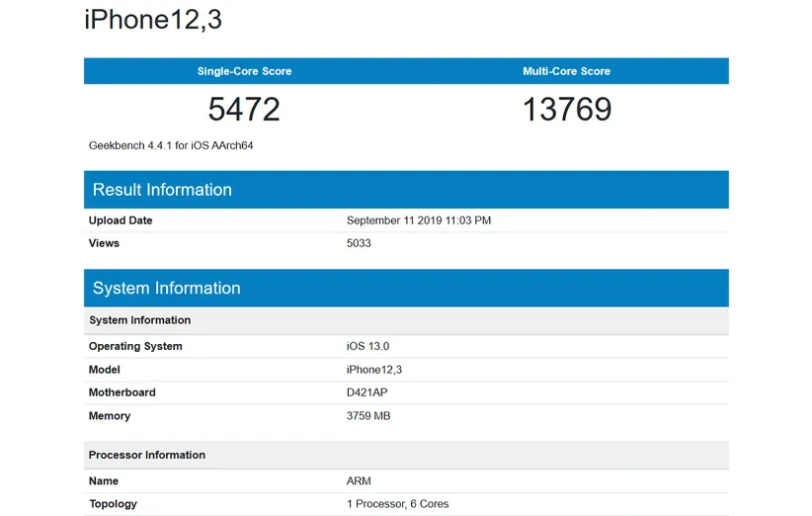Image resolution: width=812 pixels, height=516 pixels.
Task: Click the memory value 3759 MB
Action: point(367,416)
